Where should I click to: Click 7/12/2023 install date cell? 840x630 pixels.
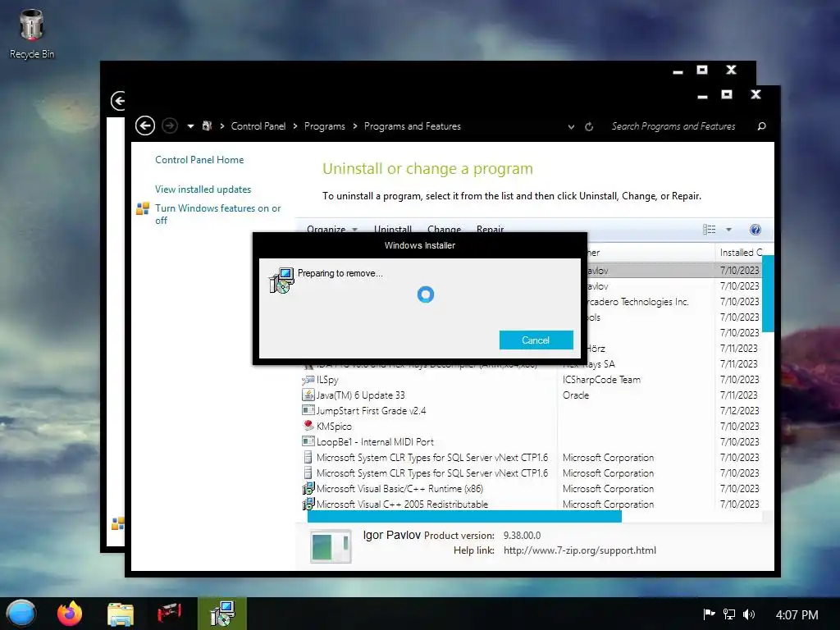pos(739,411)
